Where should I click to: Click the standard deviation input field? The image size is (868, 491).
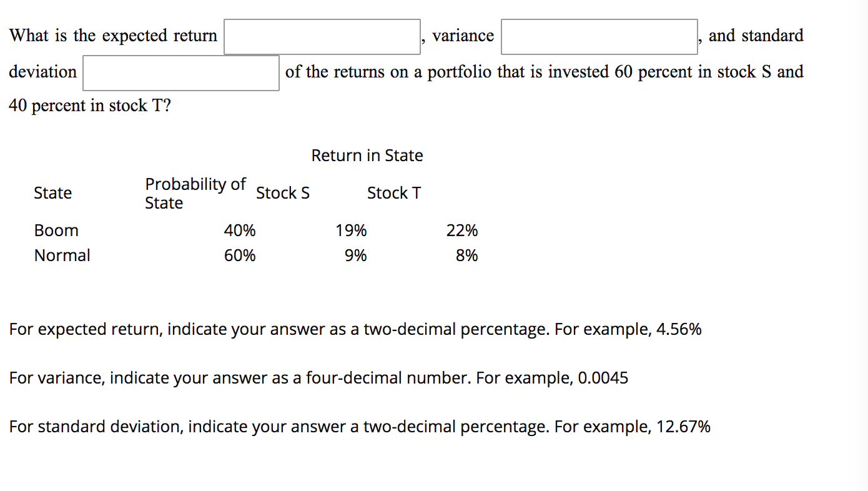tap(180, 72)
